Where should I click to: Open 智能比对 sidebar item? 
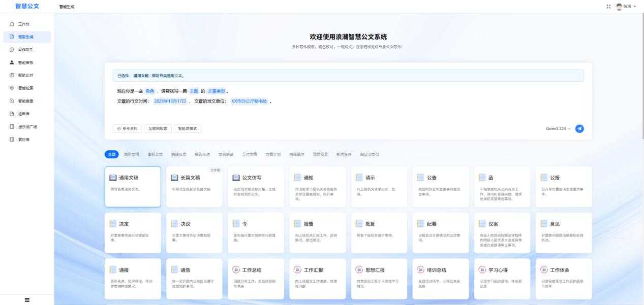25,75
